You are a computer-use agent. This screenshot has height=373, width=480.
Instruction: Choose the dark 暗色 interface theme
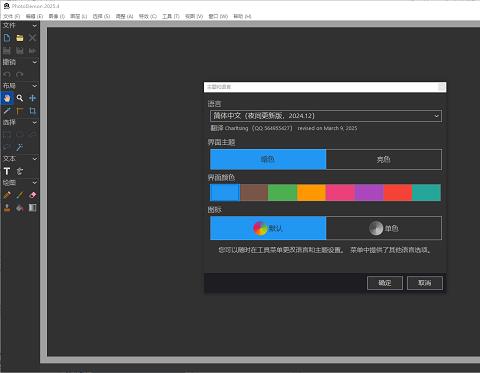point(268,159)
